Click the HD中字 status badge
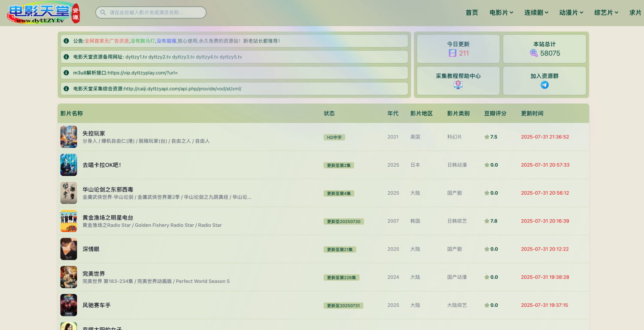 pos(334,137)
